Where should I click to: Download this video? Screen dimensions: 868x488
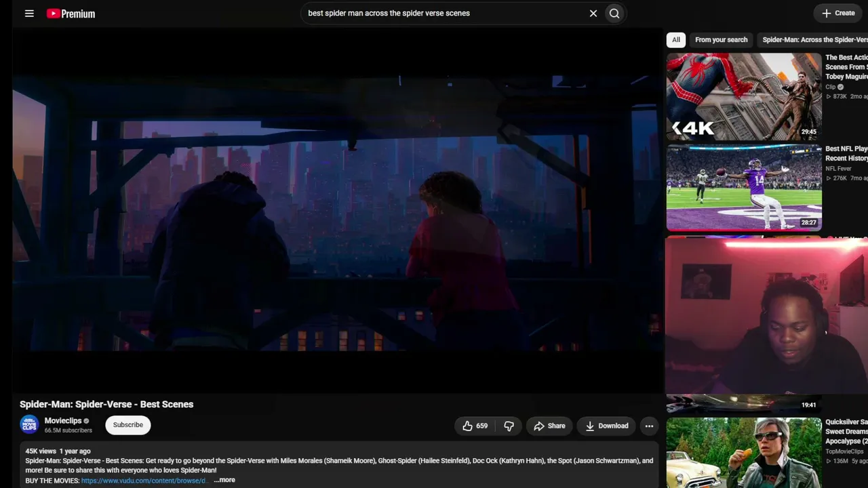[606, 426]
